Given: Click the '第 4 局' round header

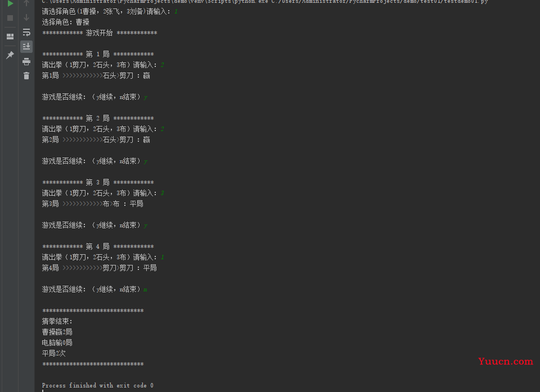Looking at the screenshot, I should 98,246.
